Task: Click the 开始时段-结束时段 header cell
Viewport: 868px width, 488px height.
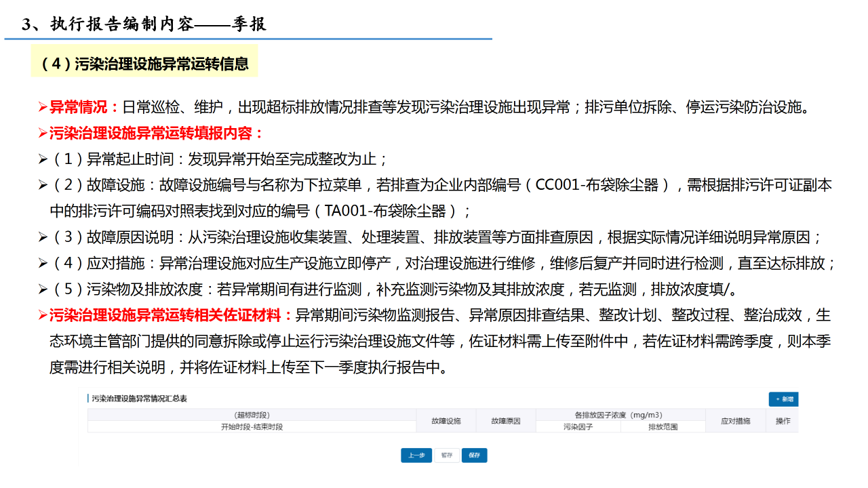Action: [252, 427]
